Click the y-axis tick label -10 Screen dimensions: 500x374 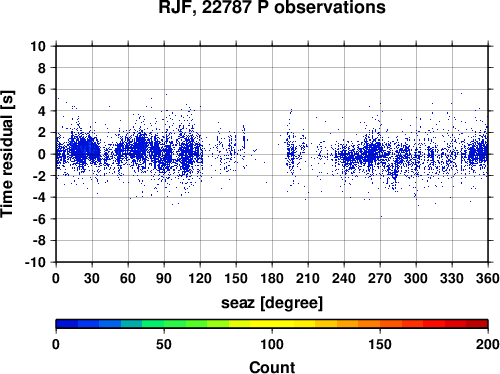pyautogui.click(x=35, y=262)
